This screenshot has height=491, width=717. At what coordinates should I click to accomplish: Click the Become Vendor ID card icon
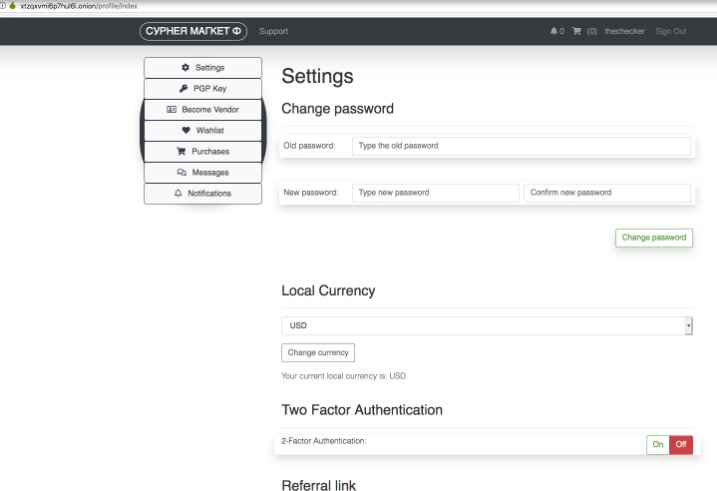coord(171,109)
